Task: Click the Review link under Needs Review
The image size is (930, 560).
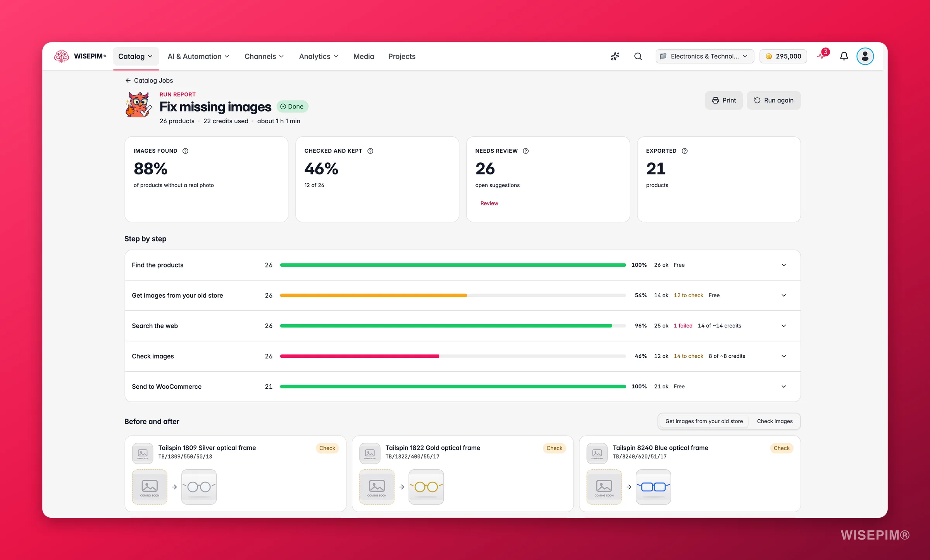Action: [x=489, y=203]
